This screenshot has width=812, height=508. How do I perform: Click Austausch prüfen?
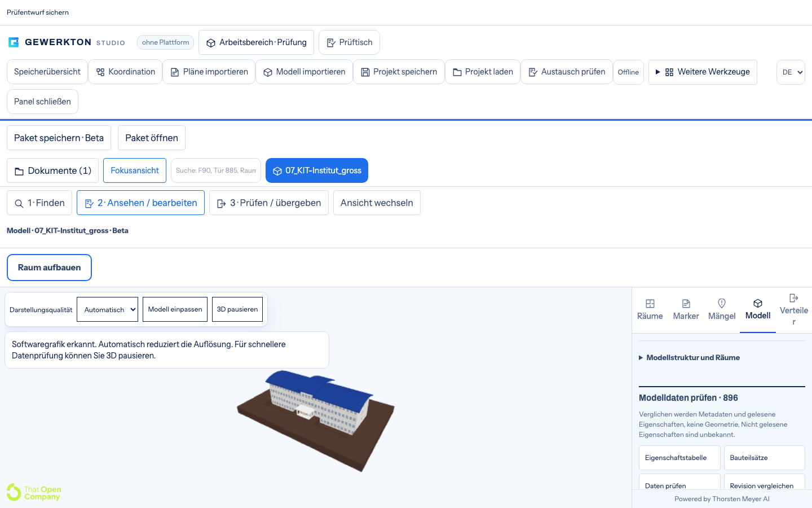[567, 72]
